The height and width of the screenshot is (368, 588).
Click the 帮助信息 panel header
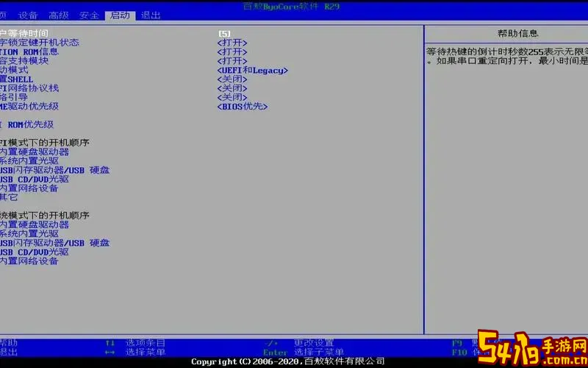pos(518,33)
